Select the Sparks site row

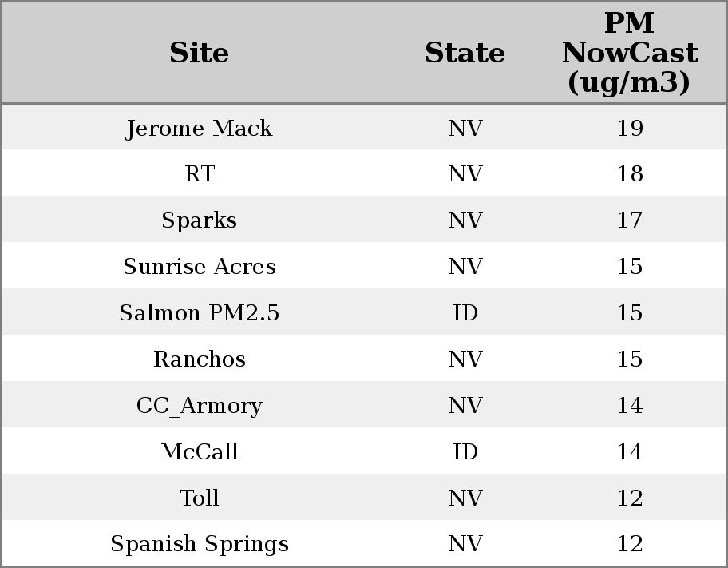(x=200, y=220)
